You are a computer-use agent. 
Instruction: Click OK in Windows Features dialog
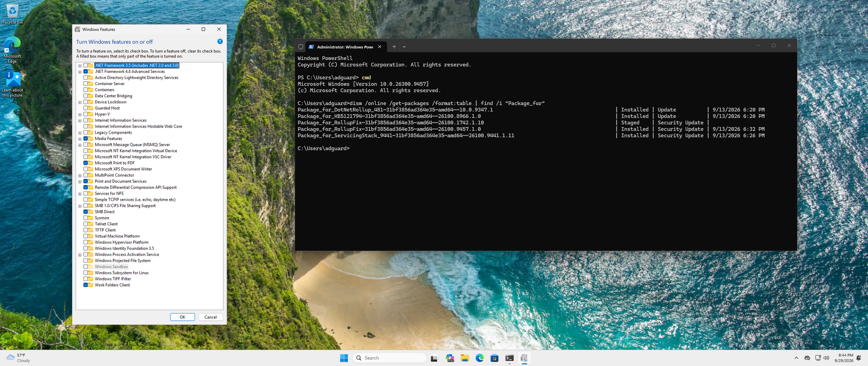pyautogui.click(x=182, y=317)
